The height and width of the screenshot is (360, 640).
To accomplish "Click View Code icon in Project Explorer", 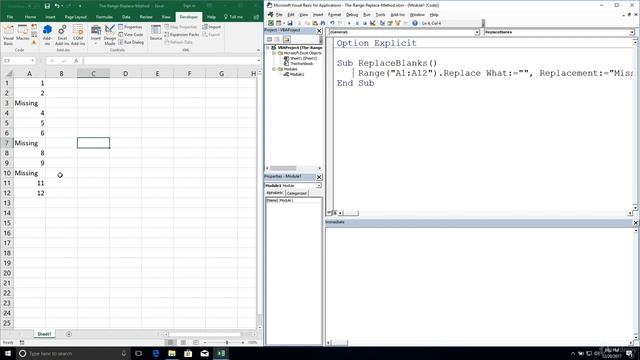I will pyautogui.click(x=269, y=40).
